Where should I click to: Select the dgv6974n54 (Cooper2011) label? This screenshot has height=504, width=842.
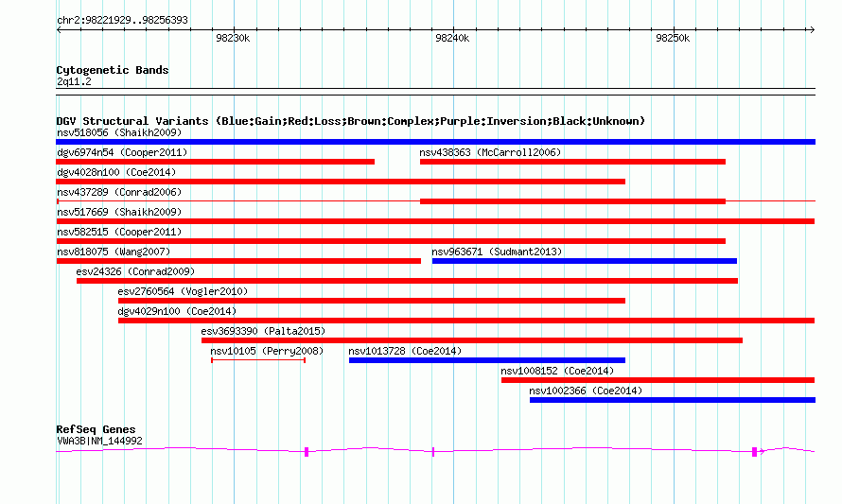[122, 152]
